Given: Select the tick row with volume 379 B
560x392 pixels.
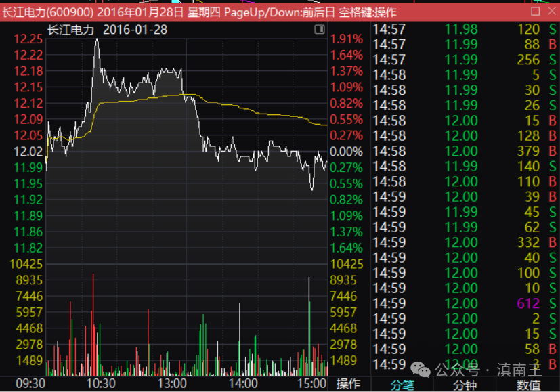Looking at the screenshot, I should pos(465,151).
